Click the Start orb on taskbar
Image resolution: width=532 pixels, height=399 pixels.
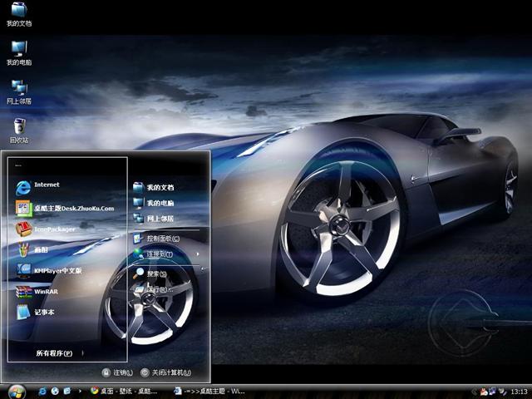(x=16, y=390)
